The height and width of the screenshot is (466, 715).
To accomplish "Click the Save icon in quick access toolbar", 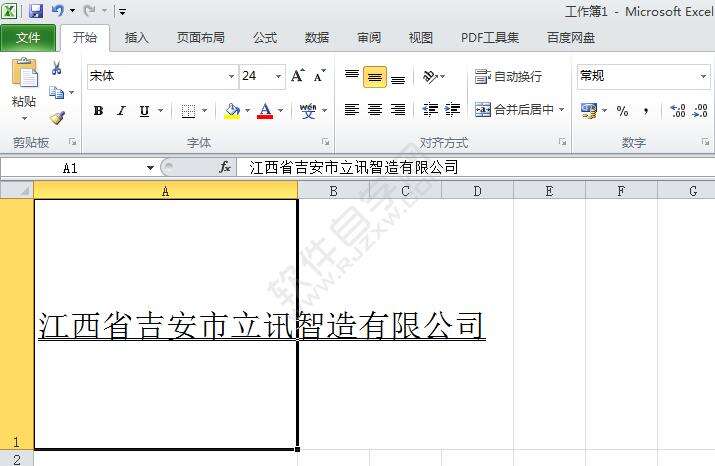I will (36, 10).
